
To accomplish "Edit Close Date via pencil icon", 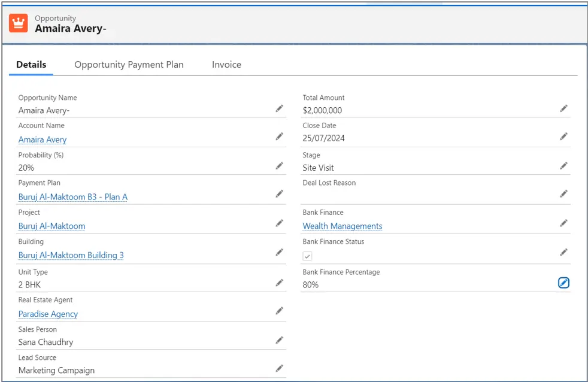I will pyautogui.click(x=563, y=137).
